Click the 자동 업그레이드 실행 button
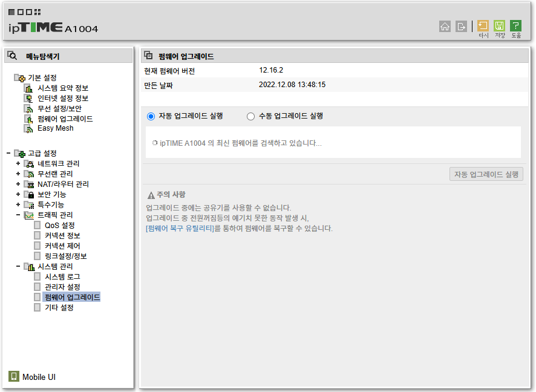This screenshot has width=536, height=392. point(486,174)
